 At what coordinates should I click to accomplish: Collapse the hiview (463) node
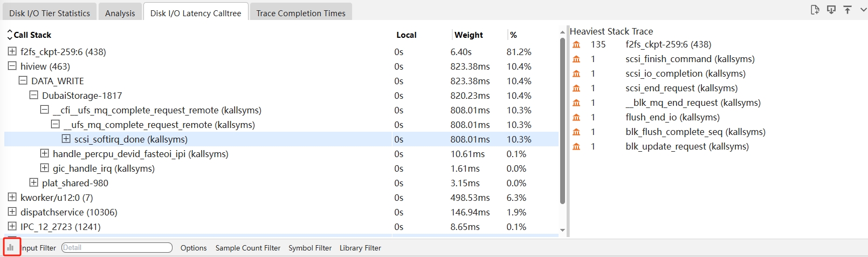(12, 66)
